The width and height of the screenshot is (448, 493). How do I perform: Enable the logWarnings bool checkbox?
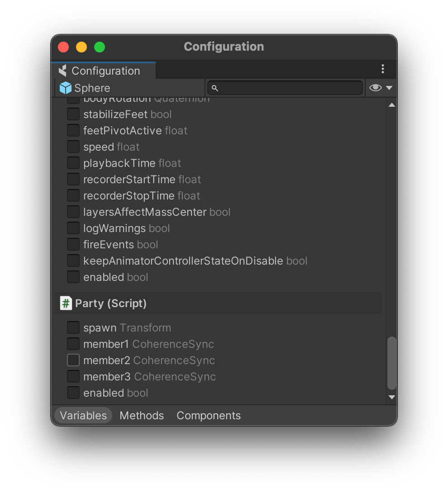[73, 228]
